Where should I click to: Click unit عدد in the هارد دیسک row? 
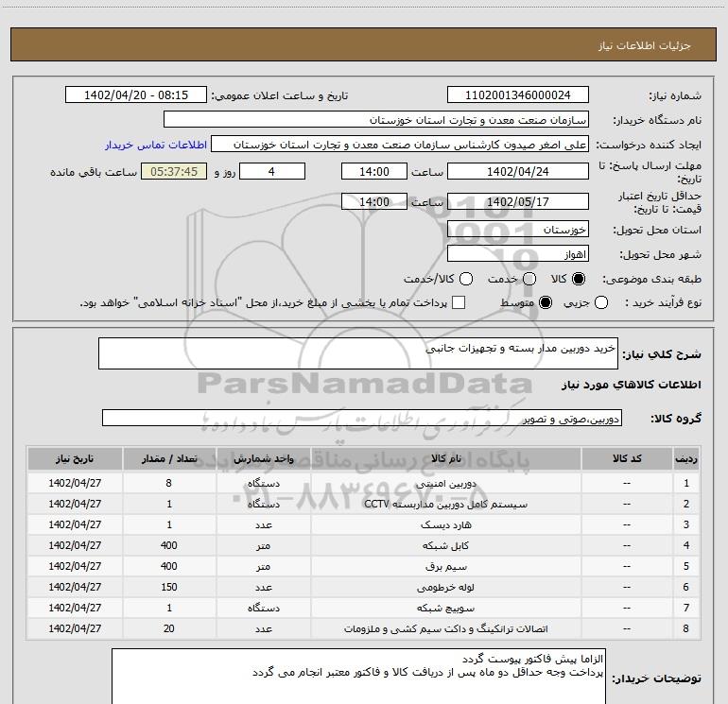point(263,524)
